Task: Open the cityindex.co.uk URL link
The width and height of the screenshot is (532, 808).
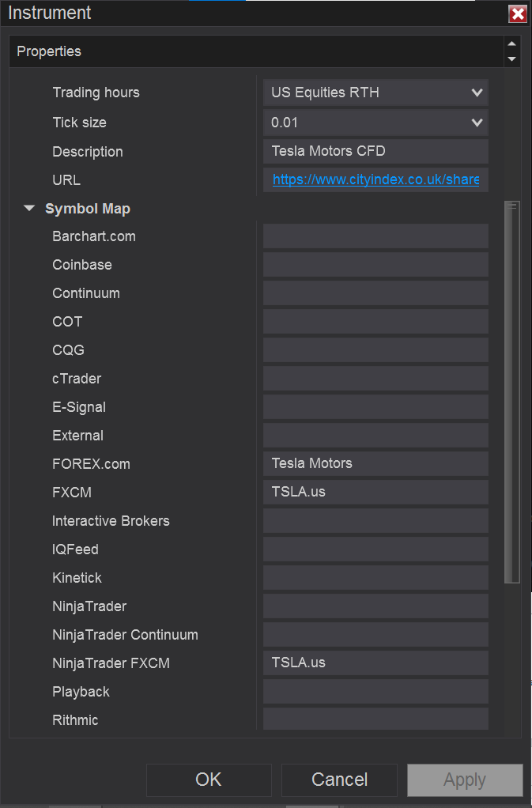Action: point(375,180)
